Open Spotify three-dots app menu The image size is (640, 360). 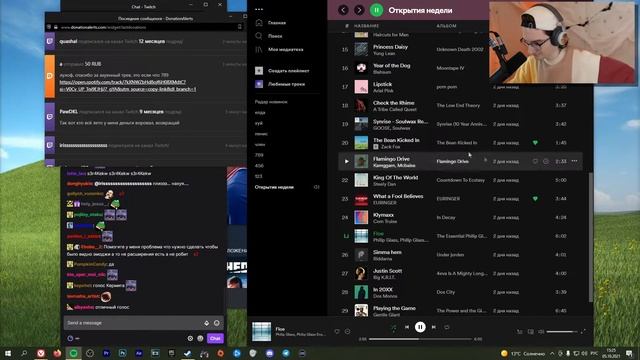(259, 9)
